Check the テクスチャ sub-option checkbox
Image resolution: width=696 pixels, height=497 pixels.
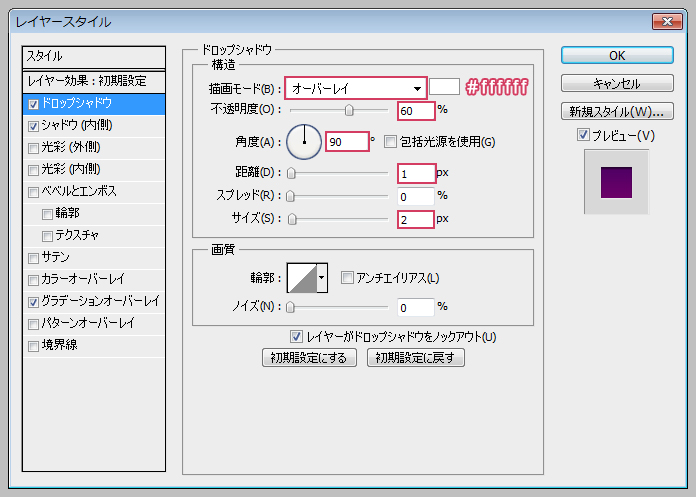click(47, 237)
